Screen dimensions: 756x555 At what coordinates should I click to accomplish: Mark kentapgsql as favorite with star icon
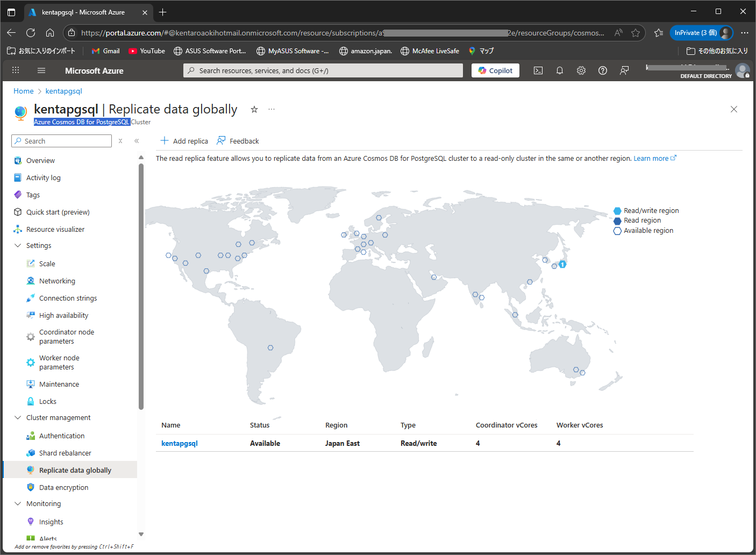click(254, 109)
